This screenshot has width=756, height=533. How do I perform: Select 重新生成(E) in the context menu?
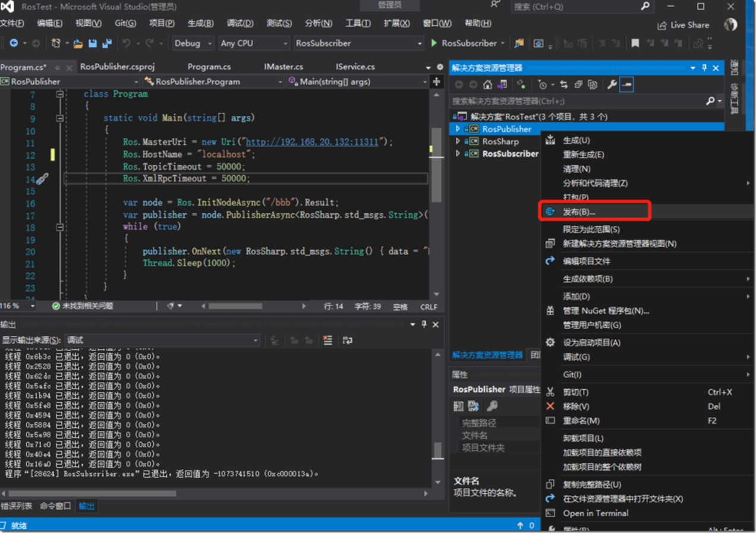point(648,154)
